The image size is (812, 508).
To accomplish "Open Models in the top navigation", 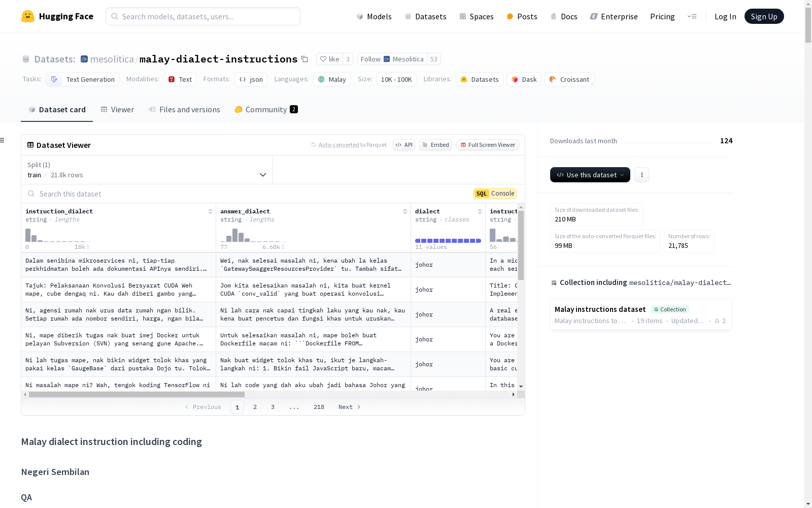I will (374, 16).
